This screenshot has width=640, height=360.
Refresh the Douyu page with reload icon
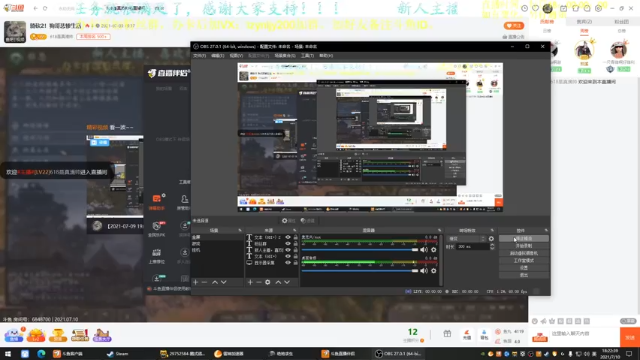[x=45, y=8]
